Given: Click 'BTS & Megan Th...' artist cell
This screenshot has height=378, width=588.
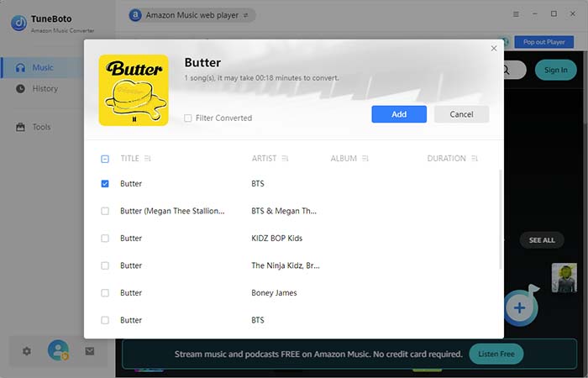Looking at the screenshot, I should (x=284, y=211).
